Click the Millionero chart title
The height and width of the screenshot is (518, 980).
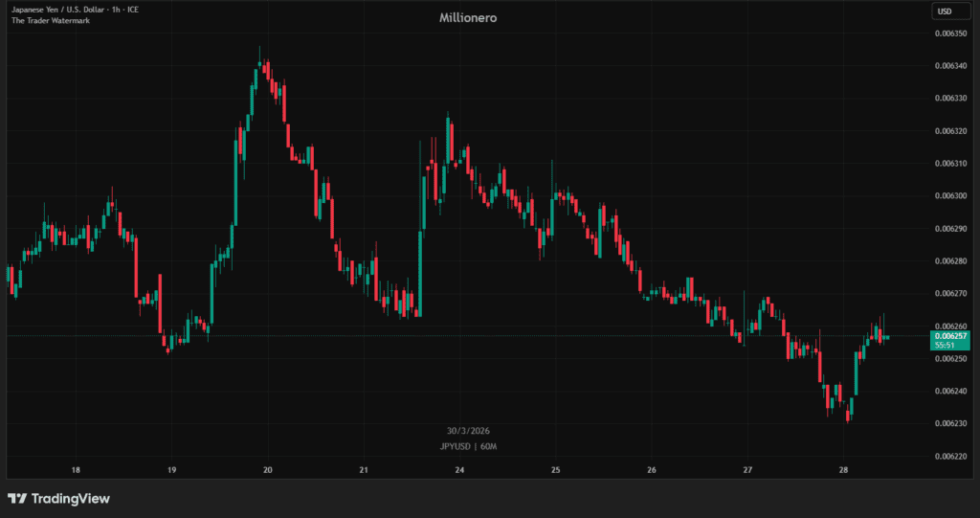tap(467, 17)
